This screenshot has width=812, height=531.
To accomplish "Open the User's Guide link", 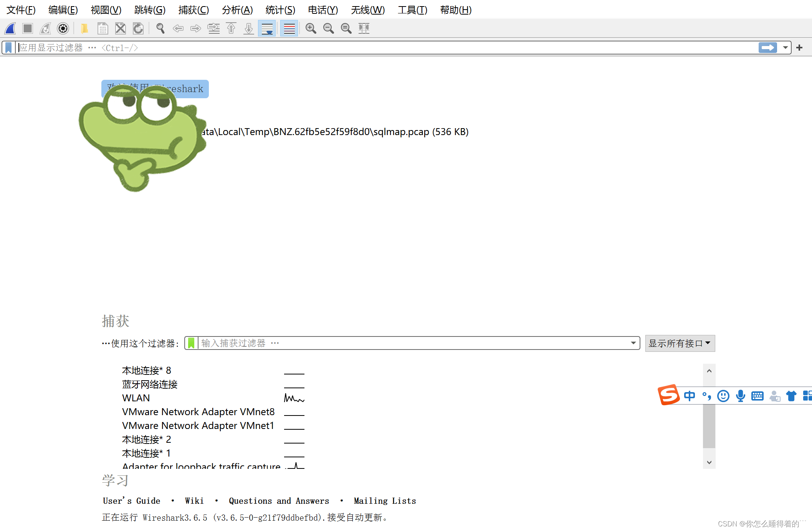I will pyautogui.click(x=131, y=501).
